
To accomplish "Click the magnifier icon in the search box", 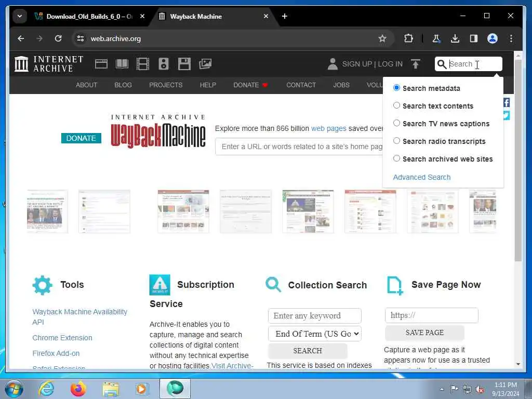I will [x=442, y=64].
